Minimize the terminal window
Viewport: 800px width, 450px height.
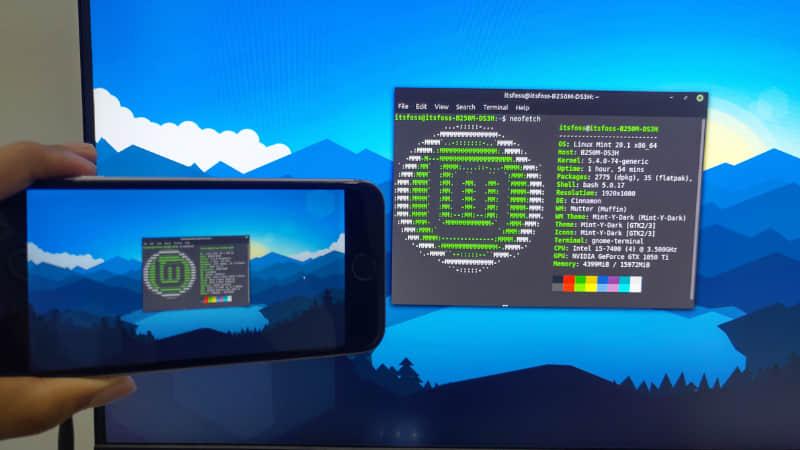click(x=671, y=97)
